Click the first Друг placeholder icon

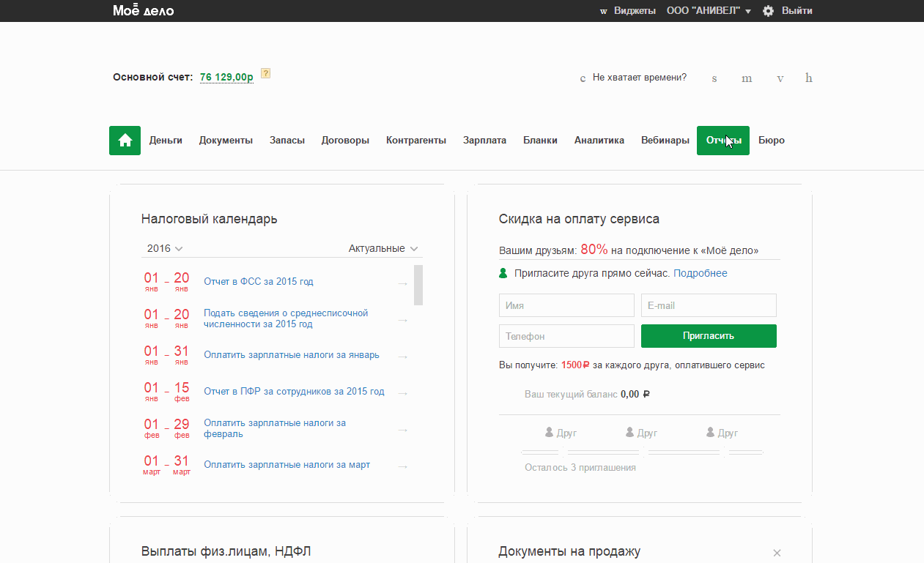coord(550,433)
